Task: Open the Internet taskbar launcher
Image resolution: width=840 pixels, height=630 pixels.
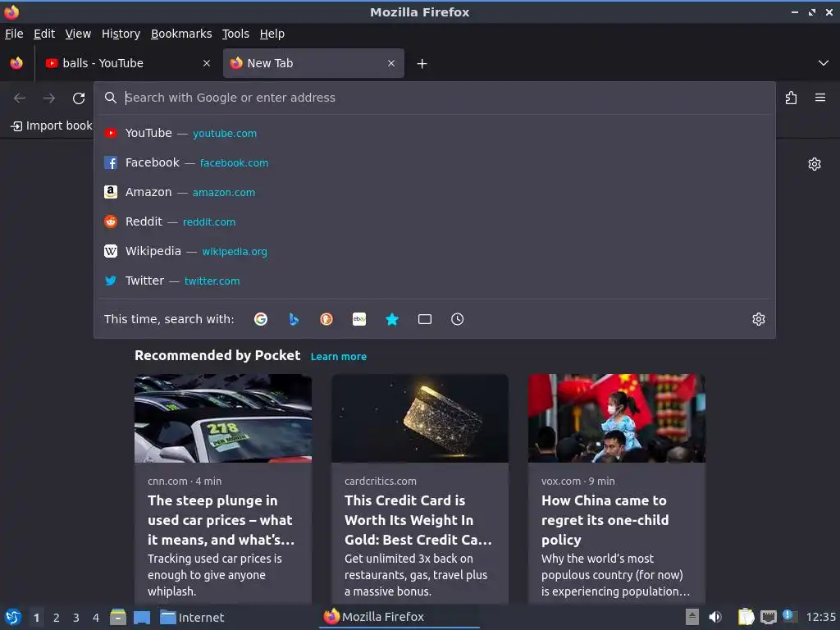Action: tap(192, 618)
